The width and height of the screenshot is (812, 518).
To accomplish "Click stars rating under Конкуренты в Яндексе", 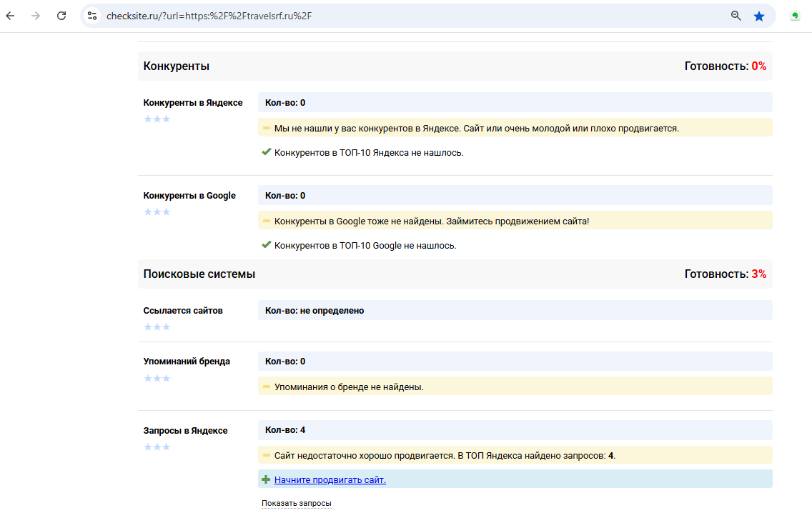I will (157, 119).
